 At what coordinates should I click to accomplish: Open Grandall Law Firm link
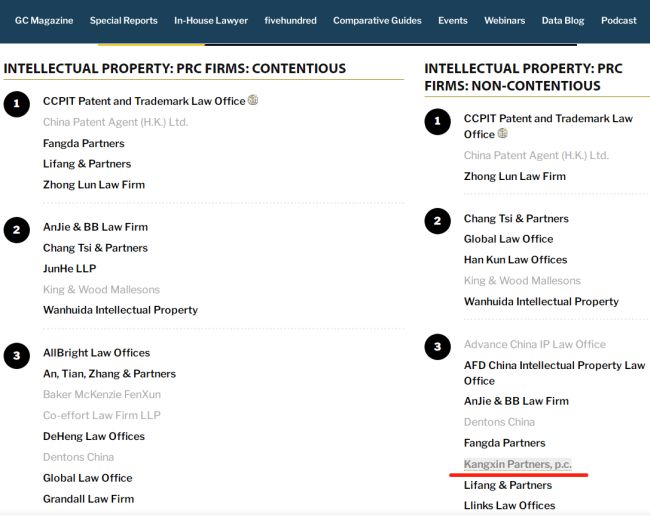(89, 499)
